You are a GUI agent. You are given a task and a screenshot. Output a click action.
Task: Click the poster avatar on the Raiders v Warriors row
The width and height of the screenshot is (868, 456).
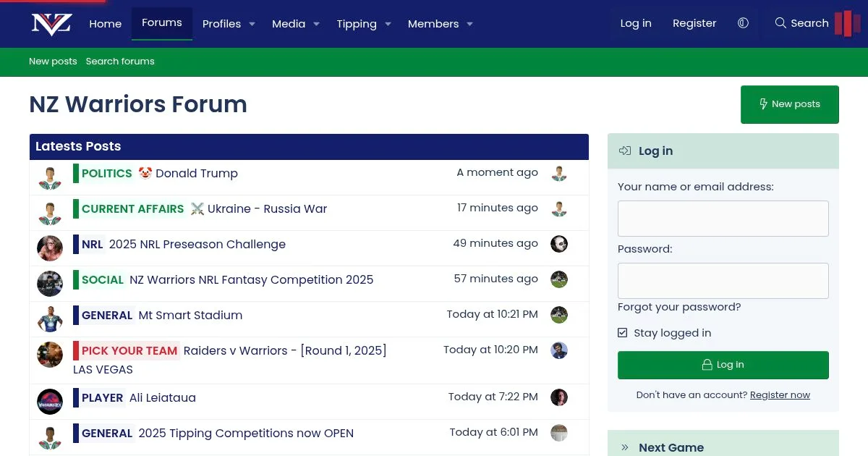pyautogui.click(x=50, y=355)
